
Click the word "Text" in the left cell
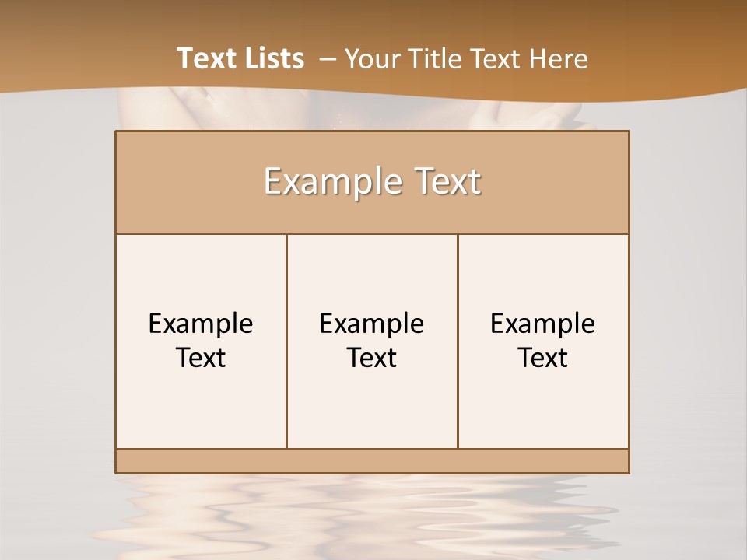[x=201, y=358]
